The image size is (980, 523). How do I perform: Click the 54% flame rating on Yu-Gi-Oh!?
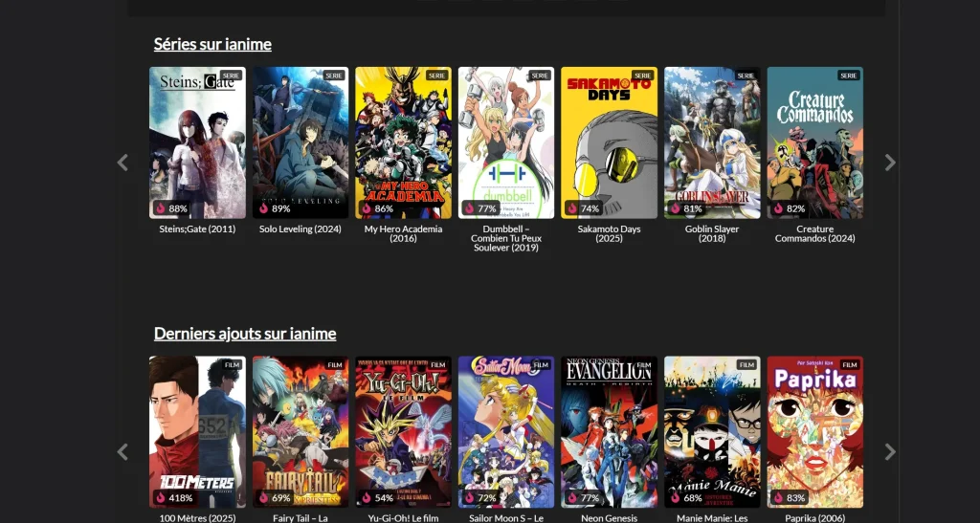tap(377, 497)
